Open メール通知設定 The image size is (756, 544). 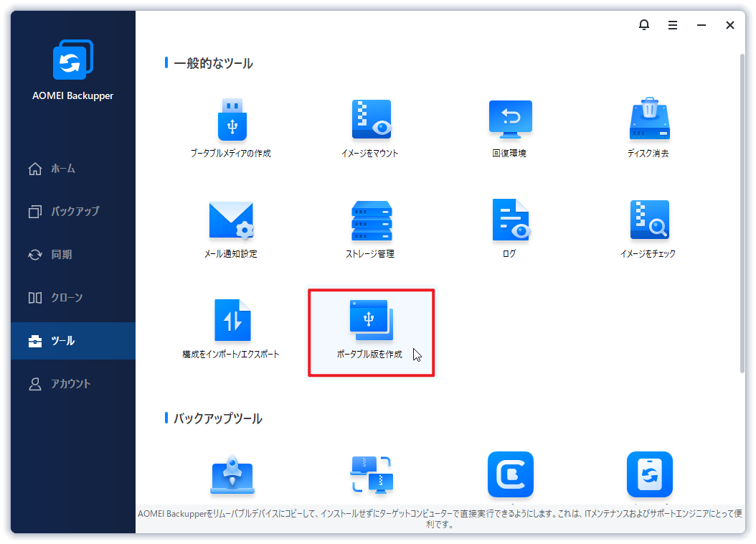coord(231,229)
